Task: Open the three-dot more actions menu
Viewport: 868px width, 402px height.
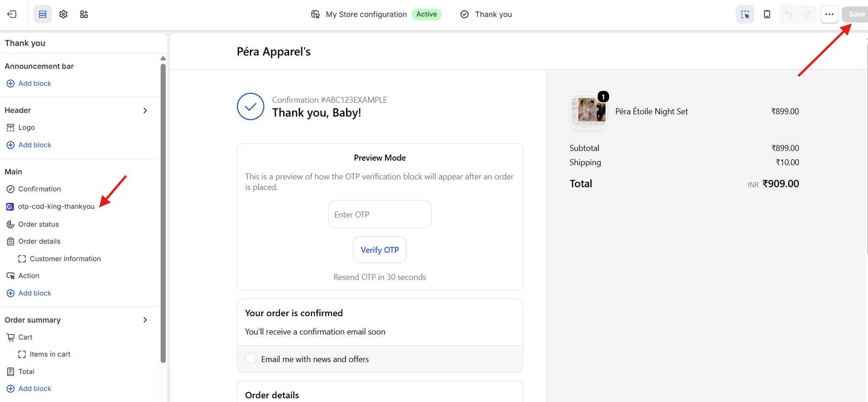Action: 829,14
